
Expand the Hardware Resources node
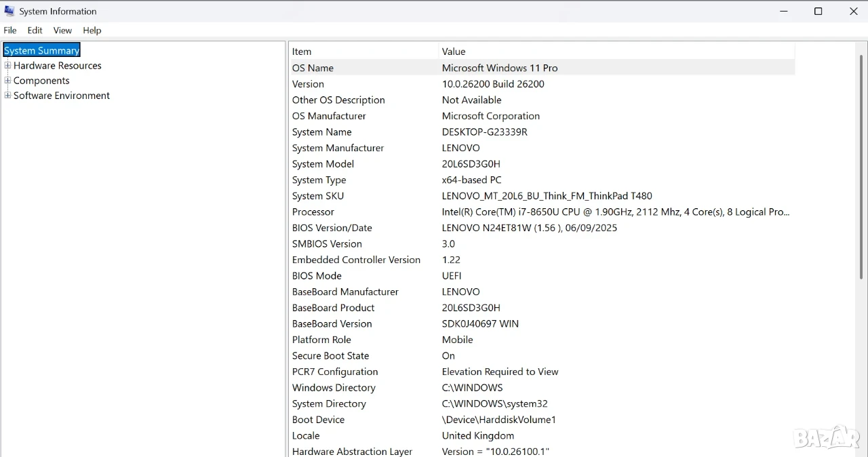click(7, 65)
